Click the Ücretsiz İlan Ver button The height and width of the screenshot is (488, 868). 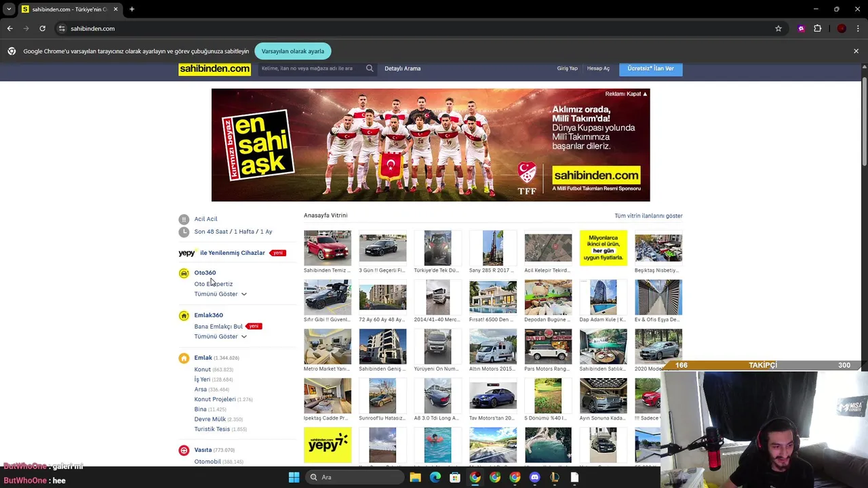click(x=651, y=68)
